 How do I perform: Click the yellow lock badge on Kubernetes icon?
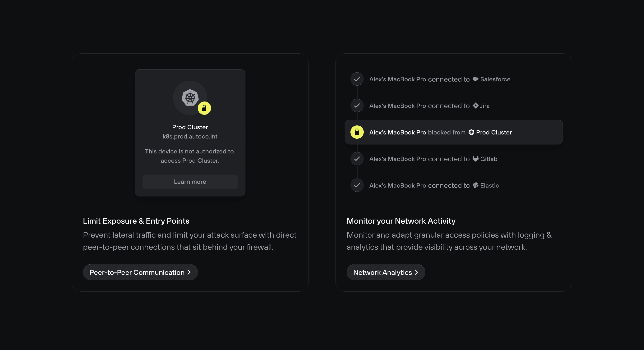click(x=204, y=108)
